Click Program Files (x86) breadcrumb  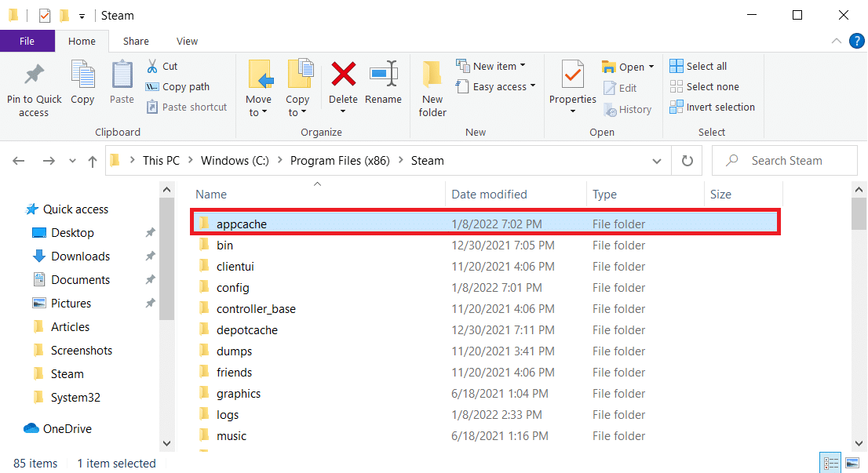pos(340,161)
